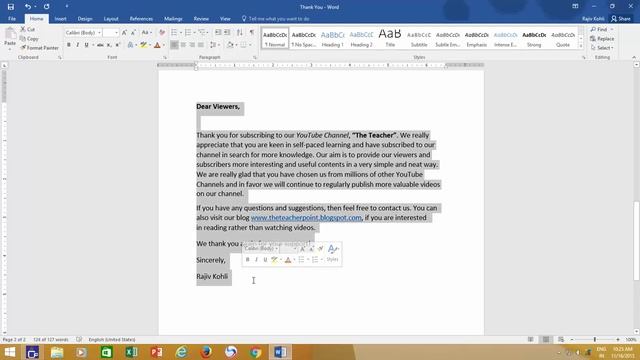The width and height of the screenshot is (640, 360).
Task: Switch to the Review tab
Action: click(x=201, y=19)
